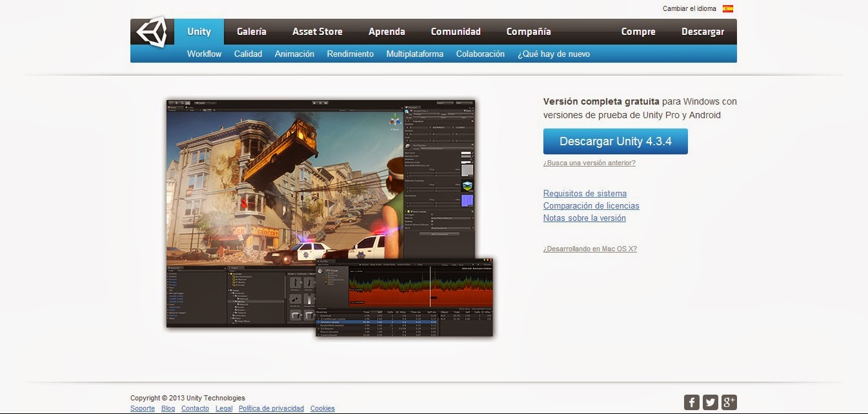
Task: Open the Aprenda menu
Action: pos(387,31)
